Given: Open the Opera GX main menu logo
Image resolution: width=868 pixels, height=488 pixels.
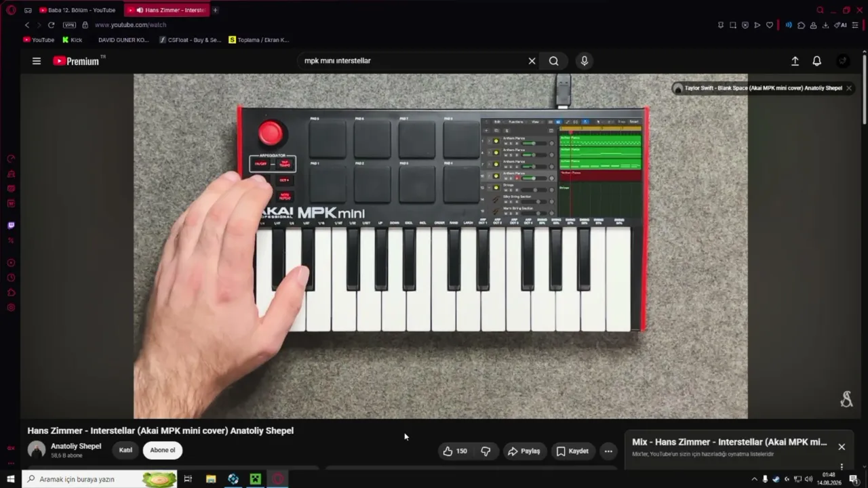Looking at the screenshot, I should (x=11, y=10).
